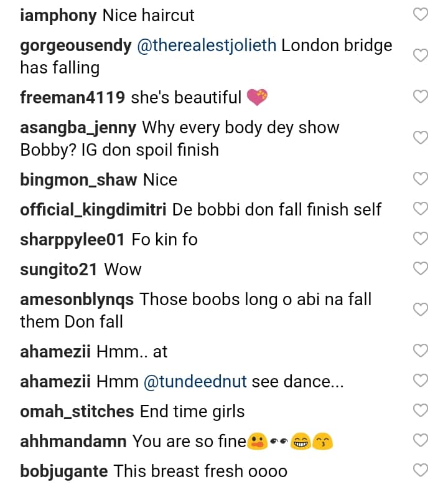This screenshot has height=492, width=448.
Task: Like sharppylee01's "Fo kin fo" comment
Action: tap(421, 239)
